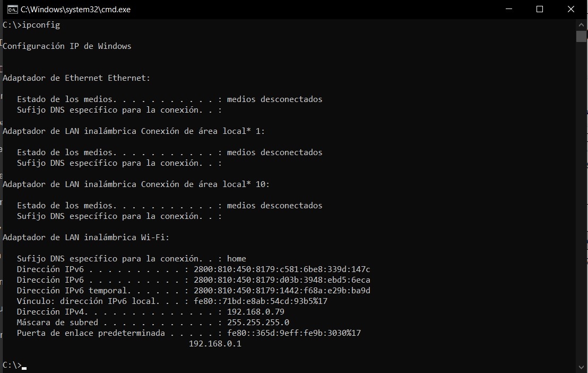Click the 'Adaptador de Ethernet Ethernet' heading
588x373 pixels.
76,78
